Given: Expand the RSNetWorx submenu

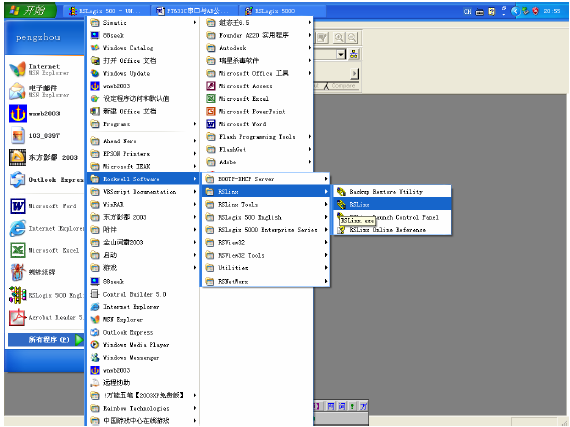Looking at the screenshot, I should click(266, 281).
